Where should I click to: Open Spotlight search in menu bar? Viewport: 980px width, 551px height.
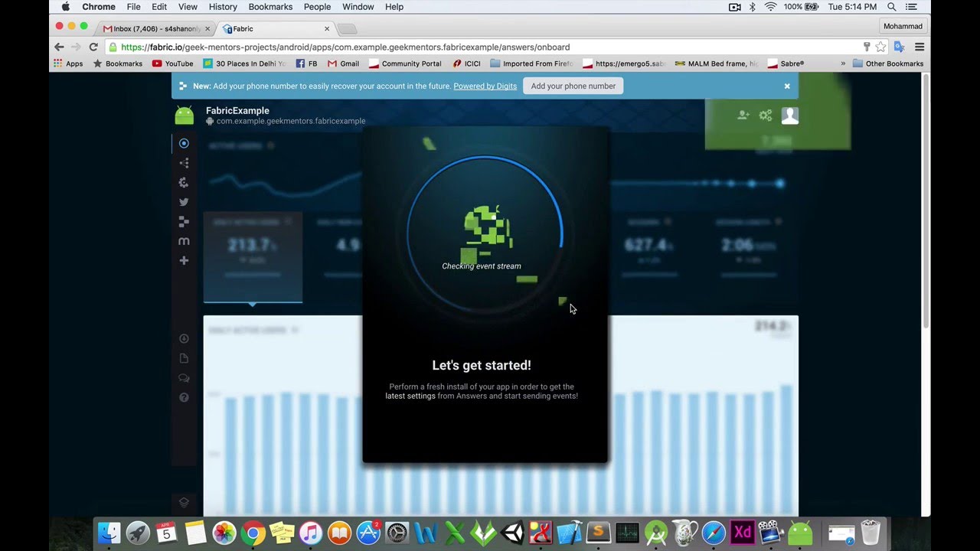pos(892,7)
